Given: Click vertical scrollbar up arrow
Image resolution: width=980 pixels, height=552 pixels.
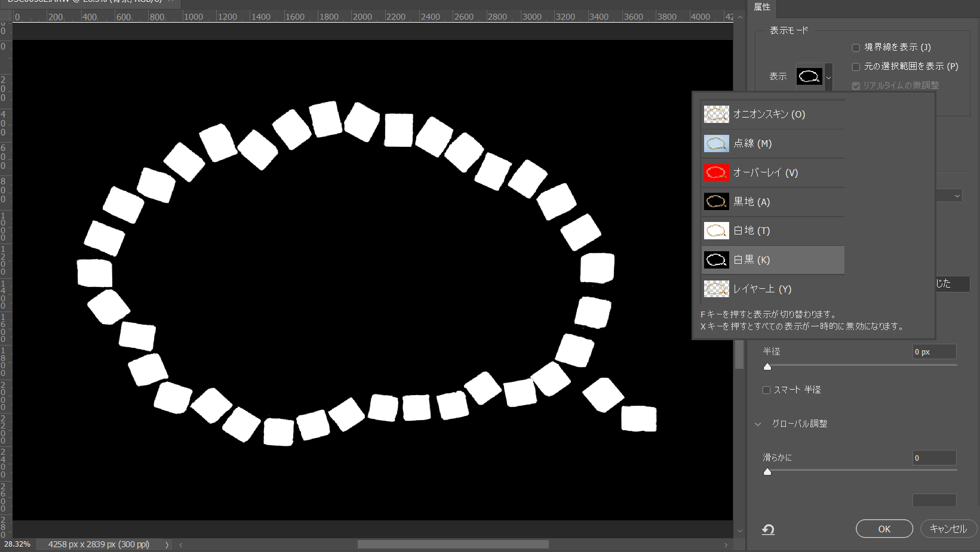Looking at the screenshot, I should (740, 17).
